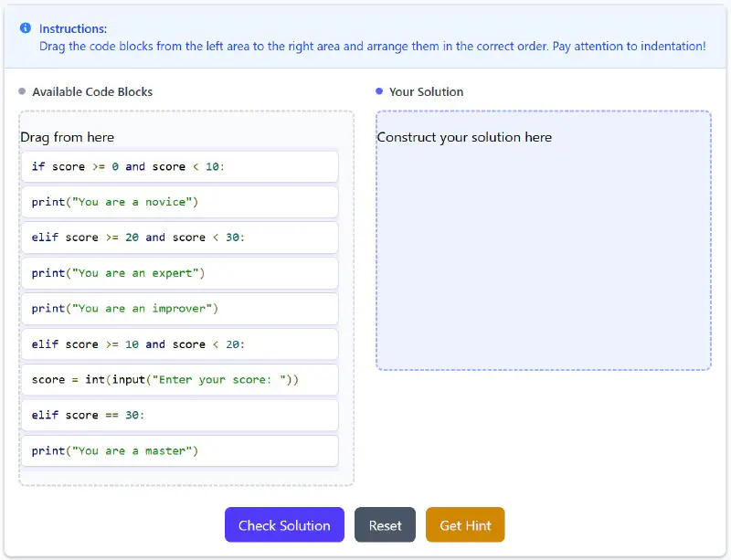This screenshot has height=560, width=731.
Task: Select the print("You are an improver") block
Action: coord(179,309)
